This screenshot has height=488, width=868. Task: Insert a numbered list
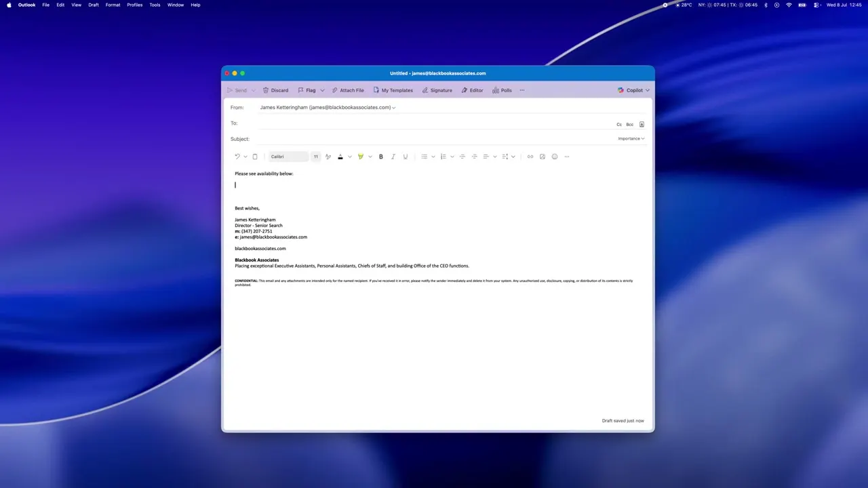443,157
